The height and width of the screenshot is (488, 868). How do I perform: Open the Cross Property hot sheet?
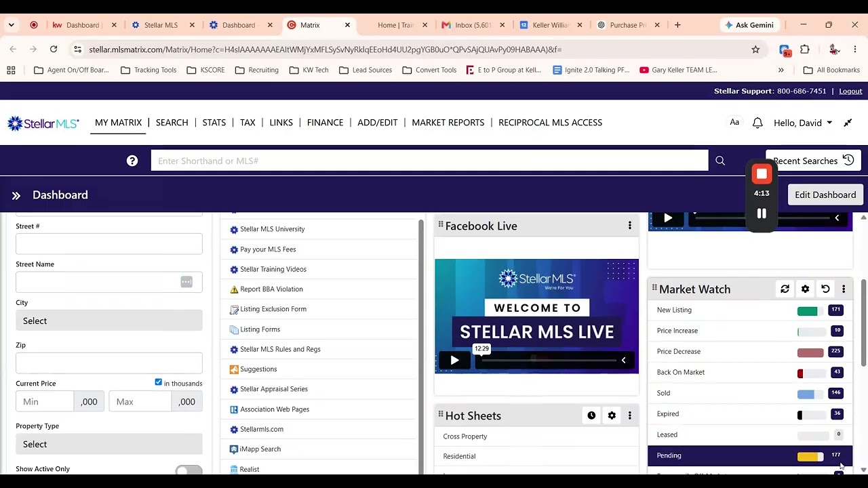465,436
